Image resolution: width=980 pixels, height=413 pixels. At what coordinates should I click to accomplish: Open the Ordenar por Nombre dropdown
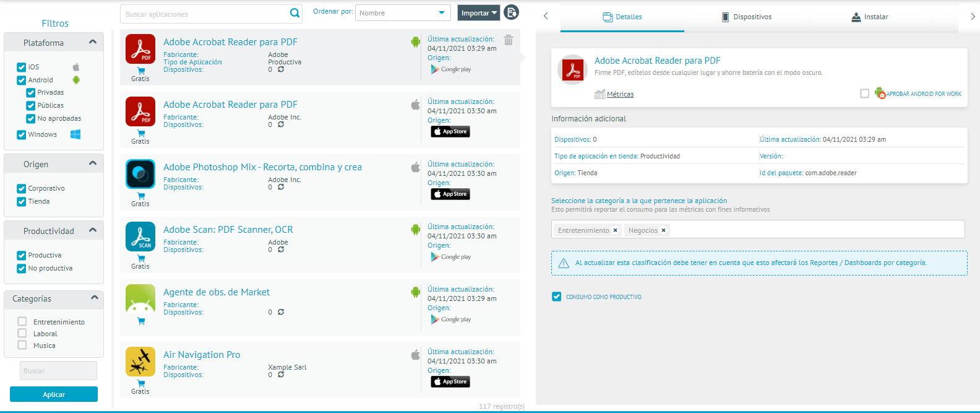[403, 13]
